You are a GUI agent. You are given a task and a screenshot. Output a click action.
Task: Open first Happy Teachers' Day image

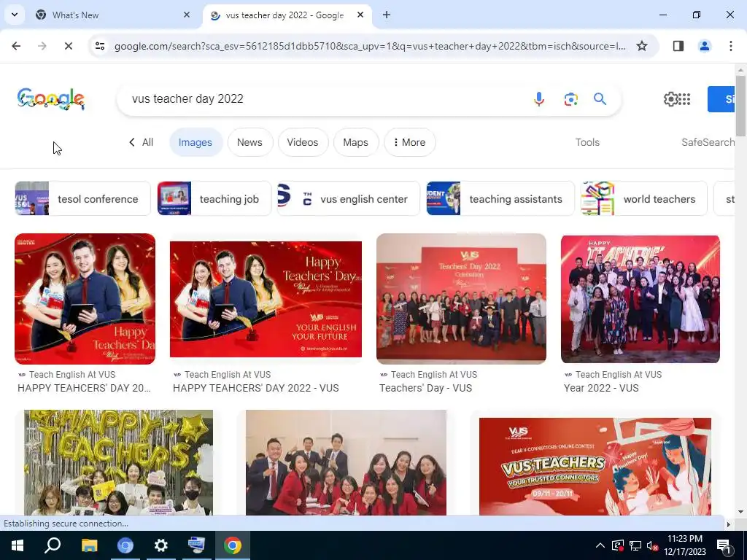point(85,299)
